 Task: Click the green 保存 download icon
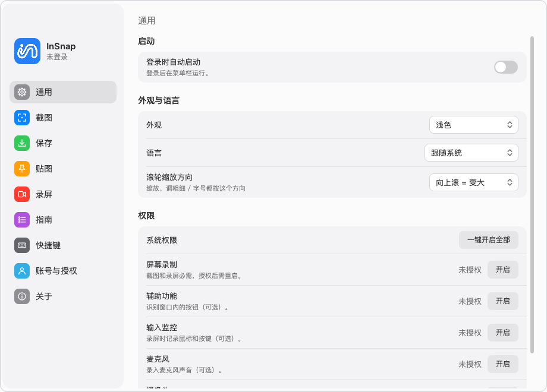click(22, 143)
